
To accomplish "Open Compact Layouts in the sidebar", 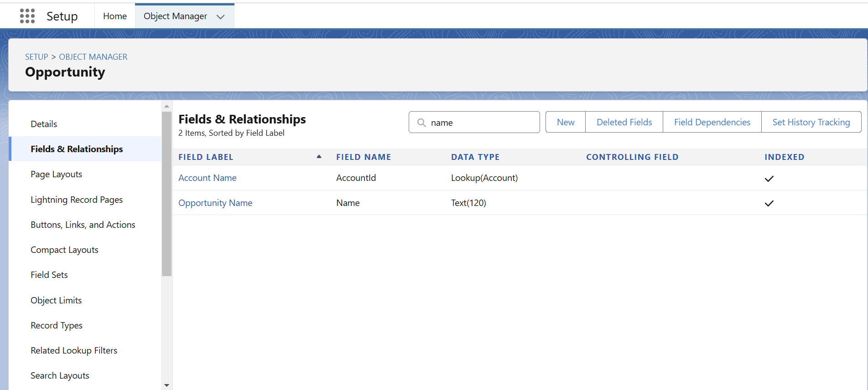I will click(x=64, y=250).
